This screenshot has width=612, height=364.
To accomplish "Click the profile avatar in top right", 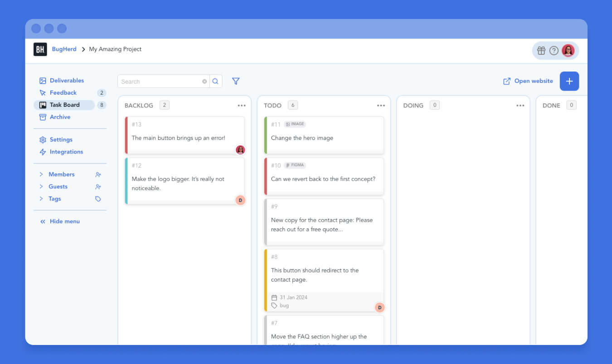I will coord(568,50).
